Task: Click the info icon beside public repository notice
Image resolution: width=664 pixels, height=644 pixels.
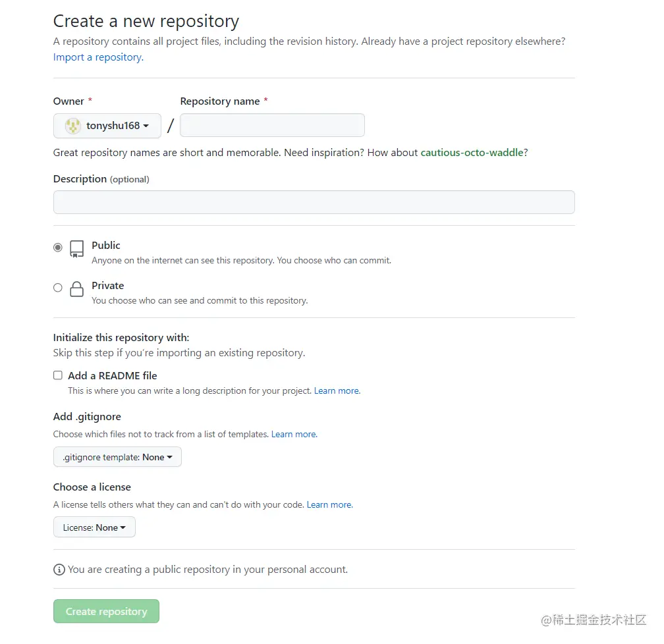Action: point(59,570)
